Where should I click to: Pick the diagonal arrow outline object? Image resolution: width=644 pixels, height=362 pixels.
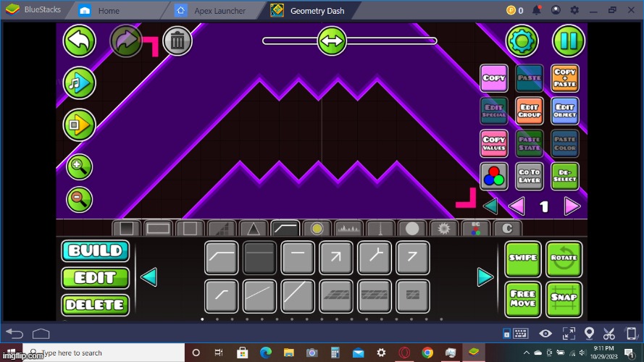tap(336, 258)
